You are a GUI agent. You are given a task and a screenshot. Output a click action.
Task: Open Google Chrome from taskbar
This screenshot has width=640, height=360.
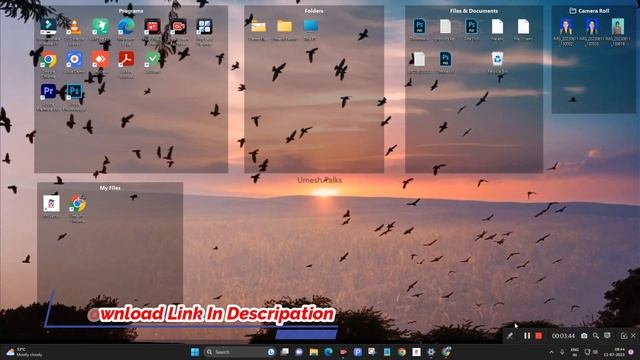(x=402, y=352)
